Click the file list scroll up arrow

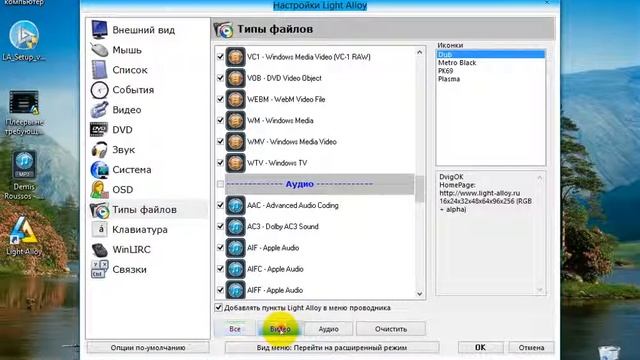(x=420, y=52)
